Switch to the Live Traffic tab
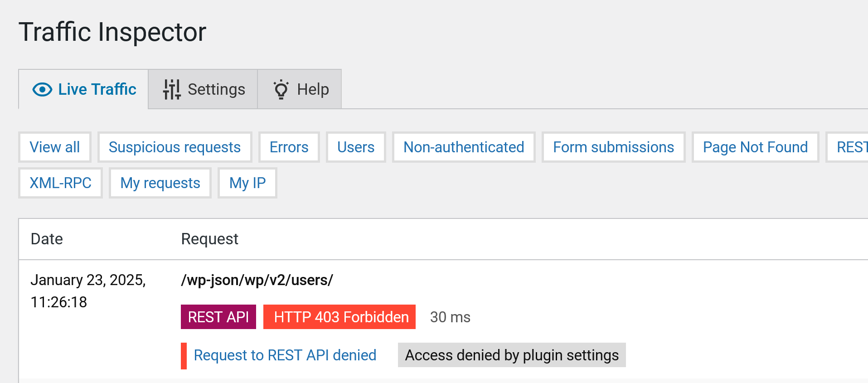 point(97,90)
